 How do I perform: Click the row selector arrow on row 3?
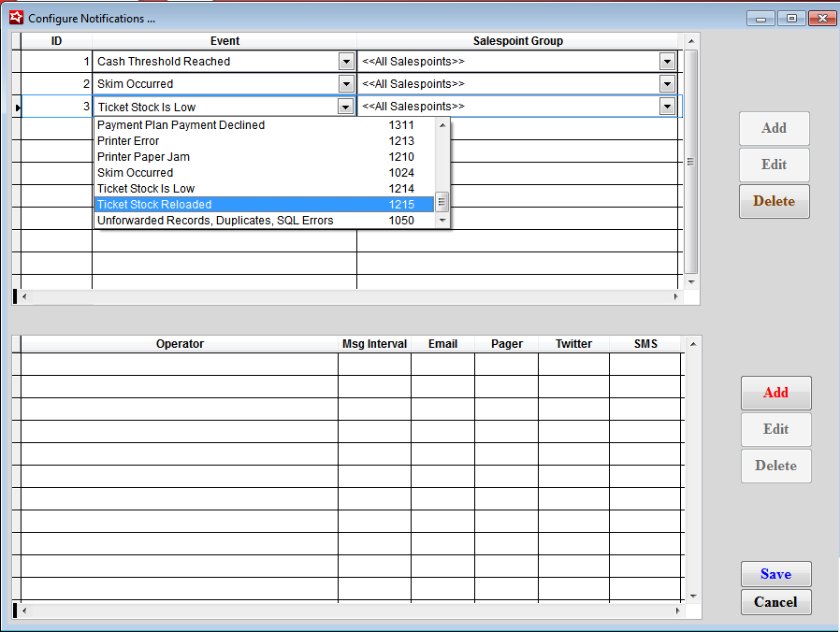17,106
